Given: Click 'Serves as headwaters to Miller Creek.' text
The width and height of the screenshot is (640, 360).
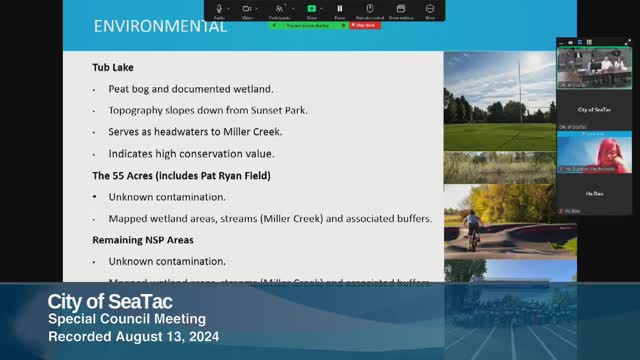Looking at the screenshot, I should [195, 132].
